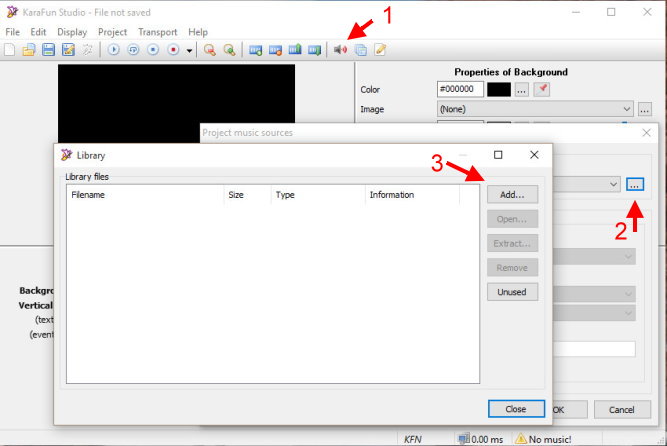Click the Add... button in Library

512,194
